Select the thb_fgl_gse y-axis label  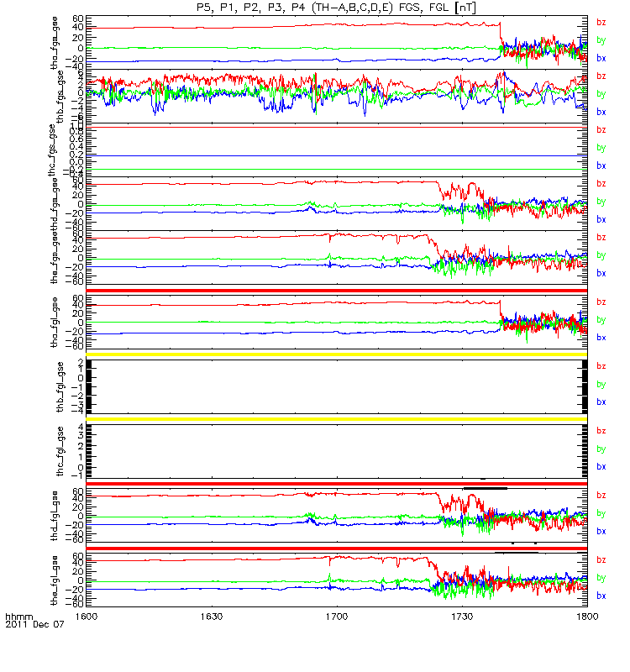(60, 387)
